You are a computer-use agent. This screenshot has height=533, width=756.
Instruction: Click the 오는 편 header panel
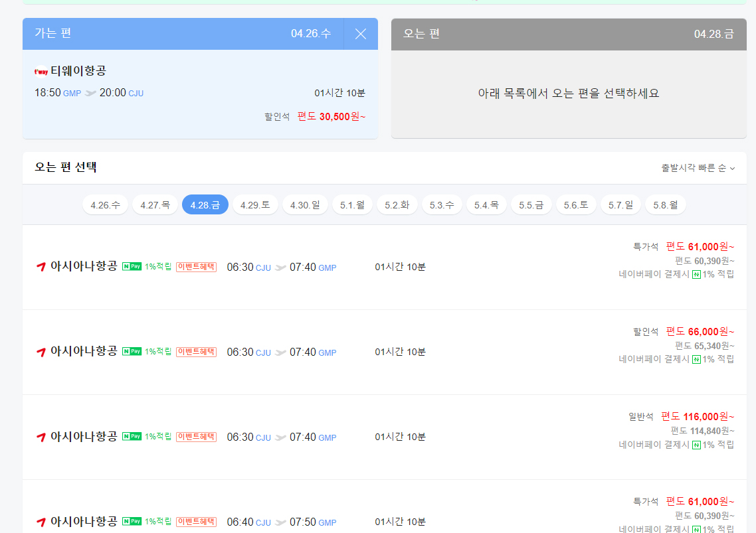click(x=569, y=35)
